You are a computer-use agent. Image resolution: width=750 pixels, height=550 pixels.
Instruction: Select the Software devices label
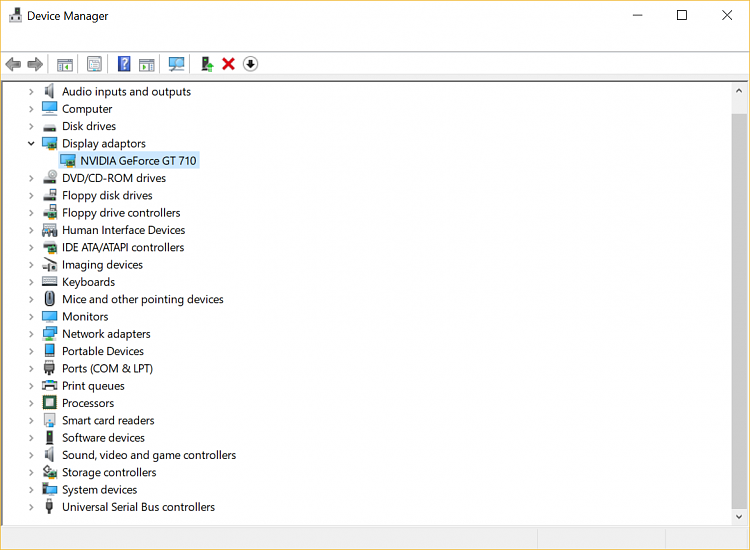coord(103,438)
